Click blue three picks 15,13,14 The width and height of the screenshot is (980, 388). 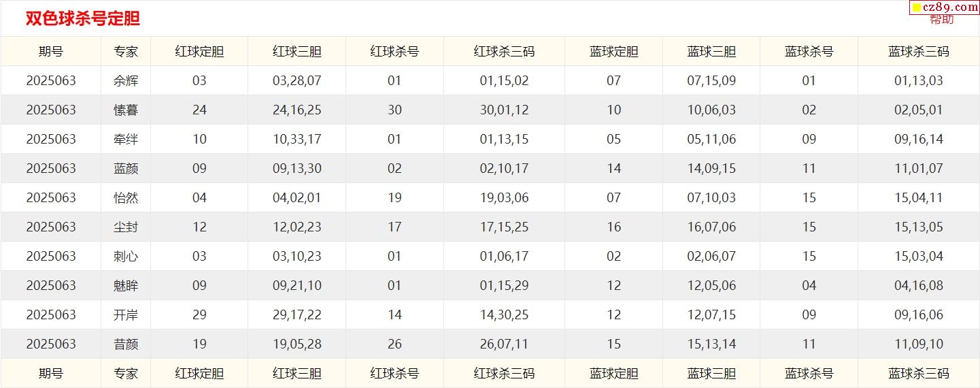(711, 344)
